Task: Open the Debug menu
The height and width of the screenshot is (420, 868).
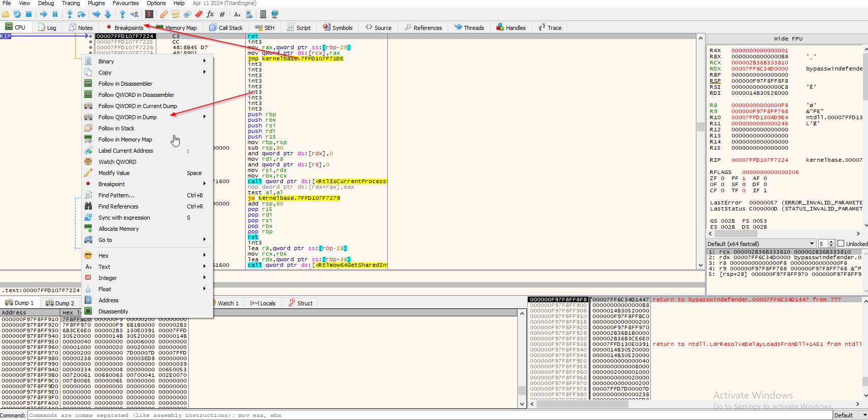Action: pos(46,3)
